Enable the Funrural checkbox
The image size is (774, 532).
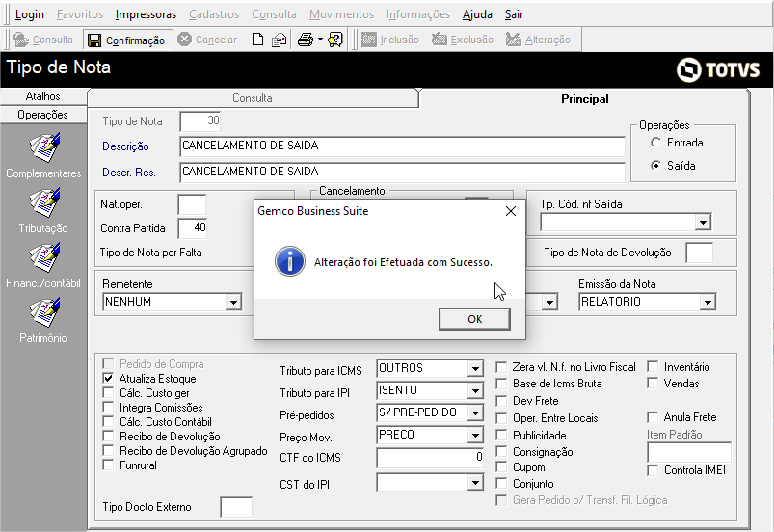coord(108,465)
